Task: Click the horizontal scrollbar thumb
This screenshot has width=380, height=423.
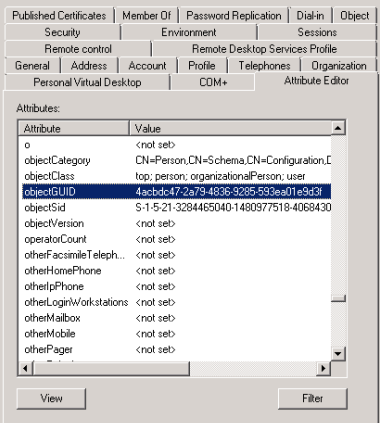Action: pos(111,368)
